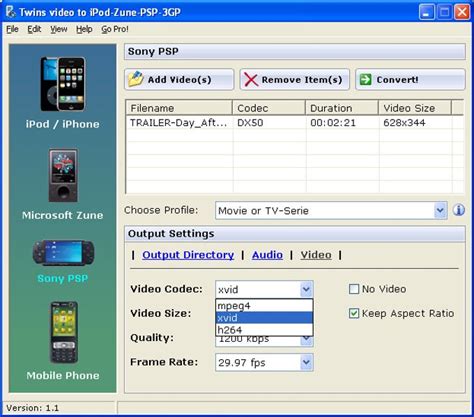Open the Choose Profile dropdown

[x=331, y=210]
